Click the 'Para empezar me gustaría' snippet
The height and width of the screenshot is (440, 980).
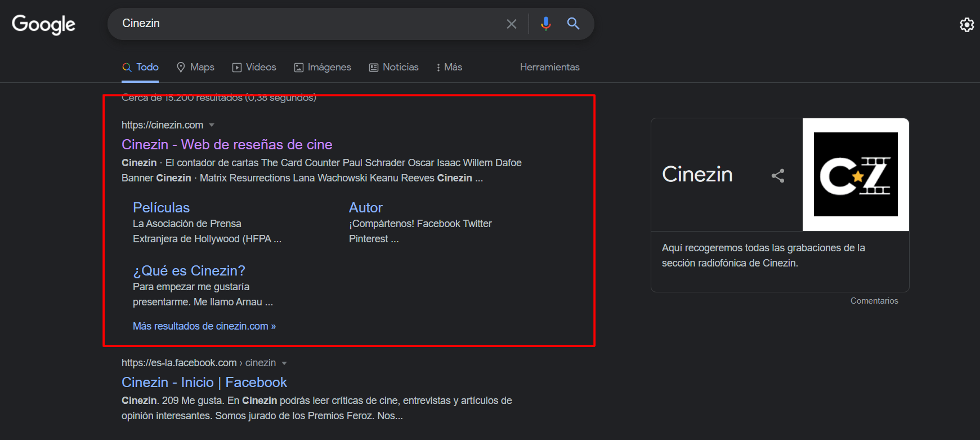coord(203,294)
